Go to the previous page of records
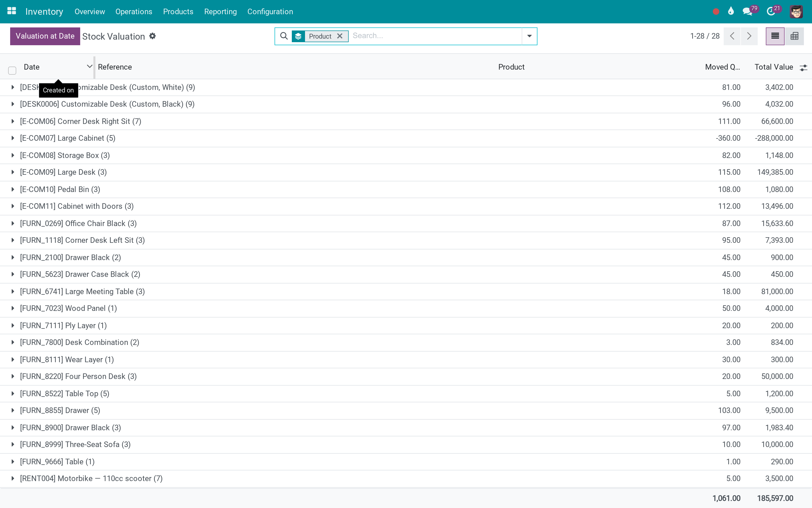 [732, 36]
